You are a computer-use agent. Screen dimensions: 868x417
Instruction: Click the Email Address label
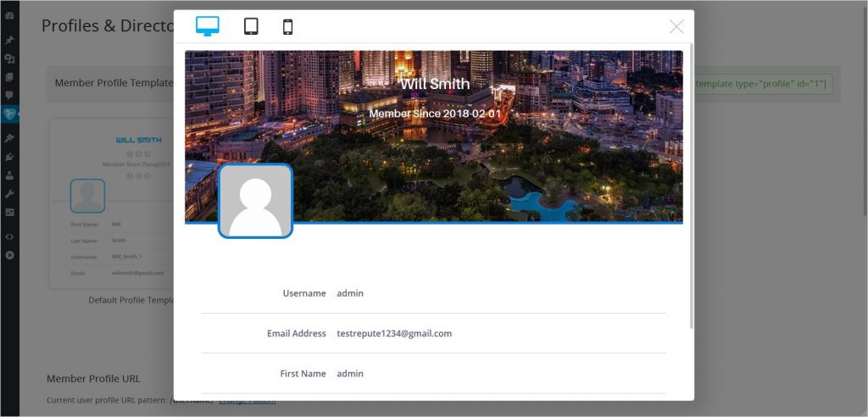pos(296,333)
